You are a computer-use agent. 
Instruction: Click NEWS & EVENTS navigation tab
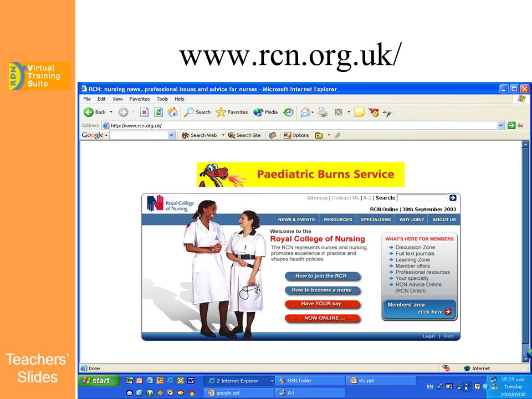tap(296, 220)
